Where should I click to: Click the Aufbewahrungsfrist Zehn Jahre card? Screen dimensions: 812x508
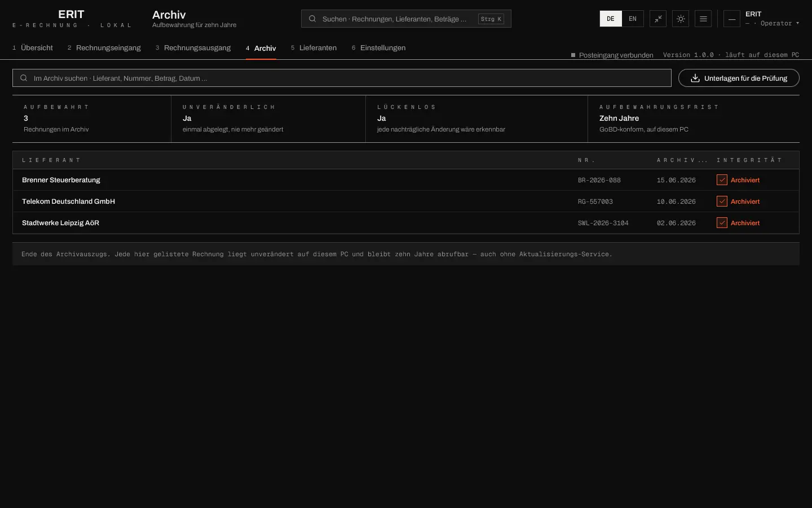694,119
